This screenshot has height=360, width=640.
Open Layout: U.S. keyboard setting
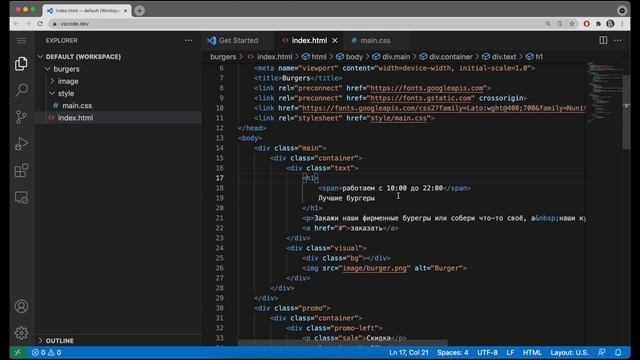569,352
